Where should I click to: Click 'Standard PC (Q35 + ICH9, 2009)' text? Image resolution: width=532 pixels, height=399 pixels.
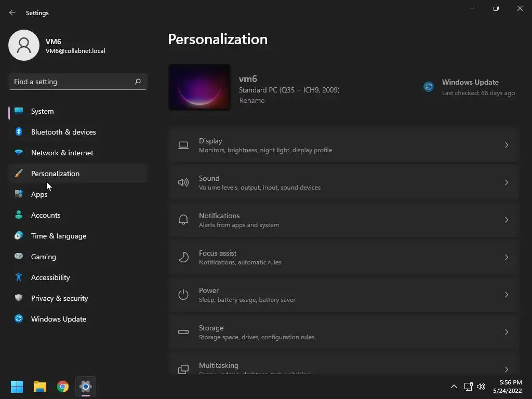coord(289,90)
